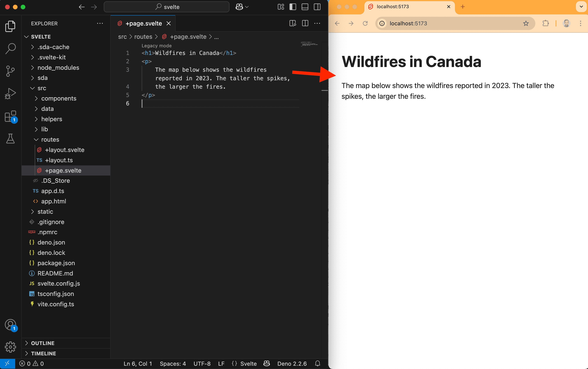Change indentation via Spaces: 4
This screenshot has height=369, width=588.
click(x=173, y=363)
